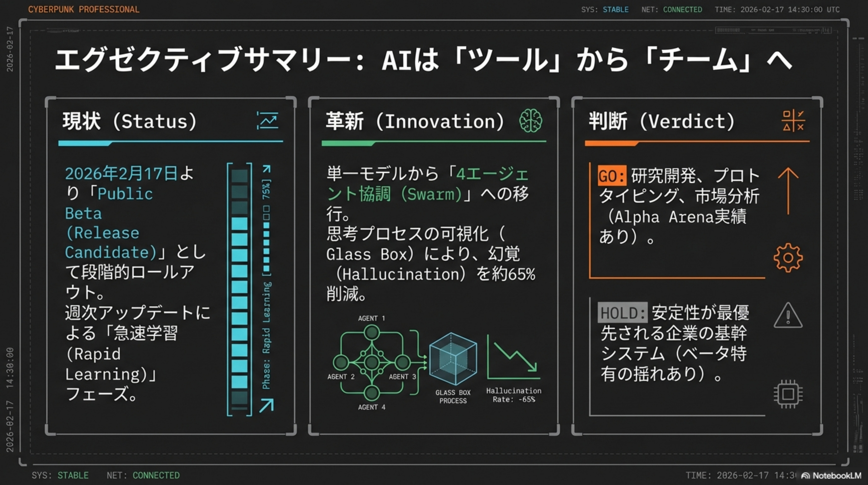The width and height of the screenshot is (868, 485).
Task: Click the NotebookLM logo
Action: point(831,476)
